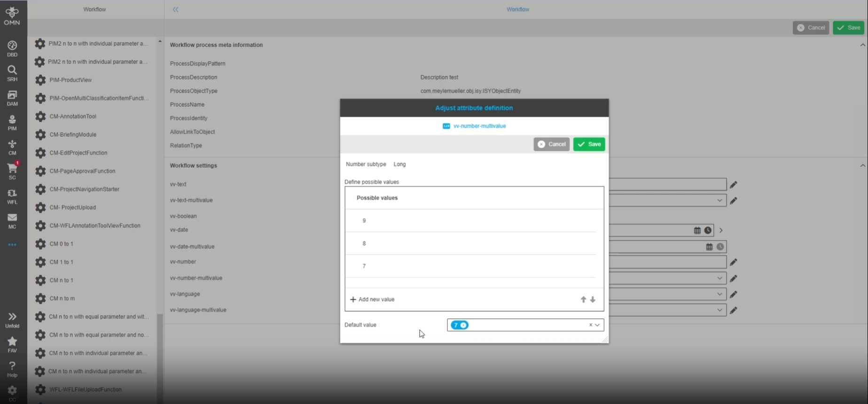
Task: Open the MC mail module
Action: coord(12,221)
